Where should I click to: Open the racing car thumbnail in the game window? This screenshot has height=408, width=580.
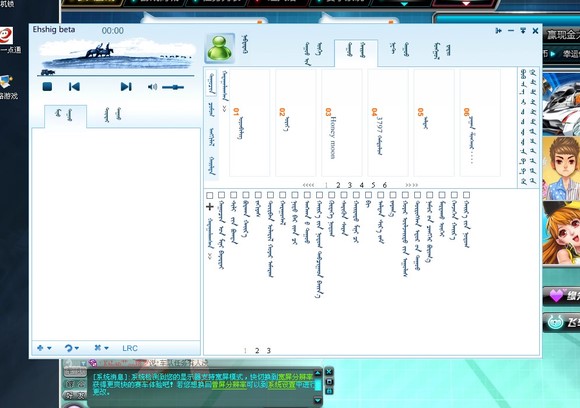(x=561, y=104)
